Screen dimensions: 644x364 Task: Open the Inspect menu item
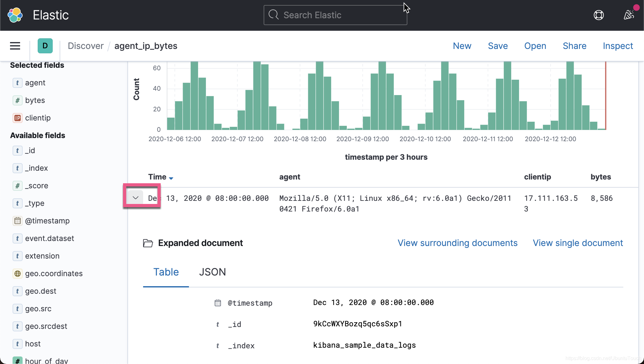[x=618, y=46]
